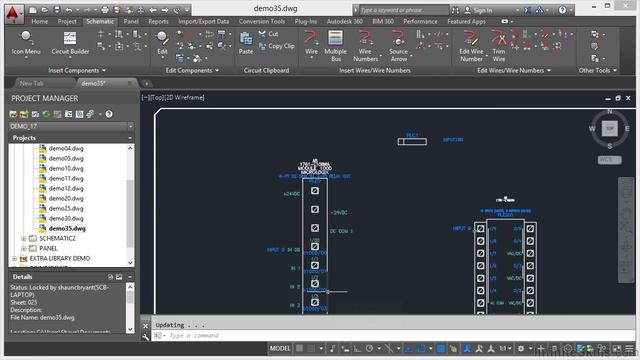640x360 pixels.
Task: Select the Source Arrow tool
Action: tap(398, 46)
